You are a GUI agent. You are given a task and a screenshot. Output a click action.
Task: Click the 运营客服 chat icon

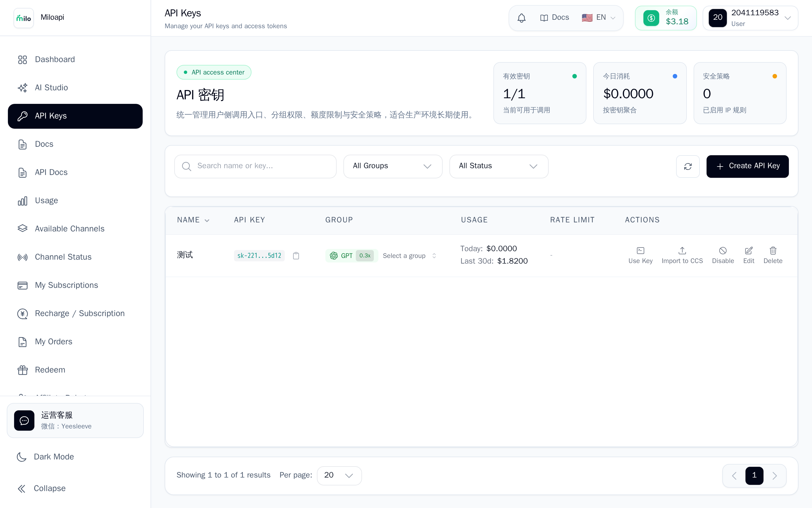click(x=24, y=420)
